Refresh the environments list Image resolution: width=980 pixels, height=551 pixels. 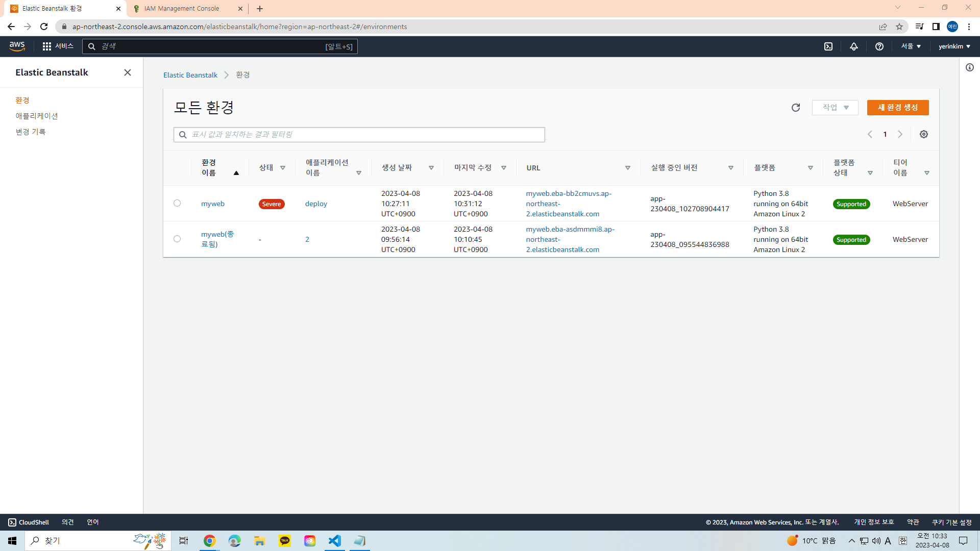point(796,108)
